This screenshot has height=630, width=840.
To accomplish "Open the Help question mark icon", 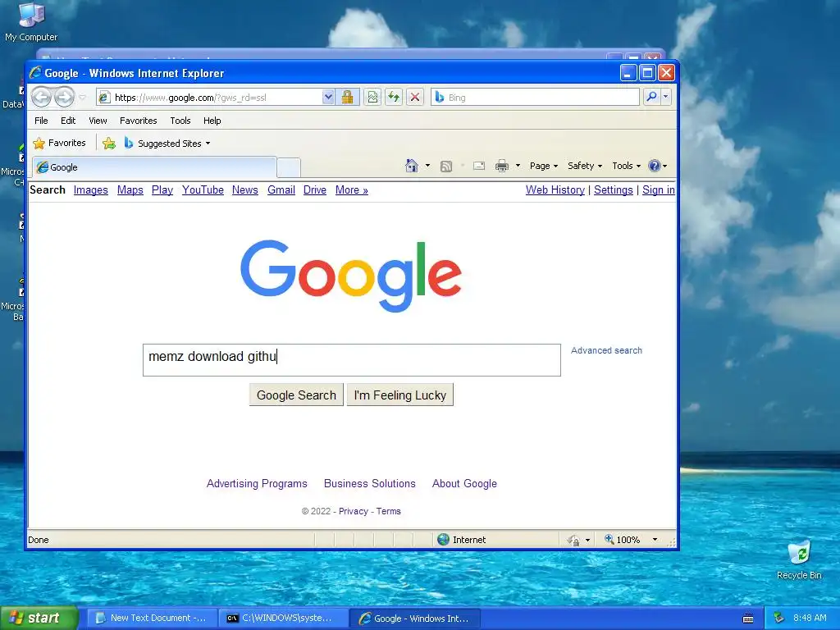I will point(654,166).
